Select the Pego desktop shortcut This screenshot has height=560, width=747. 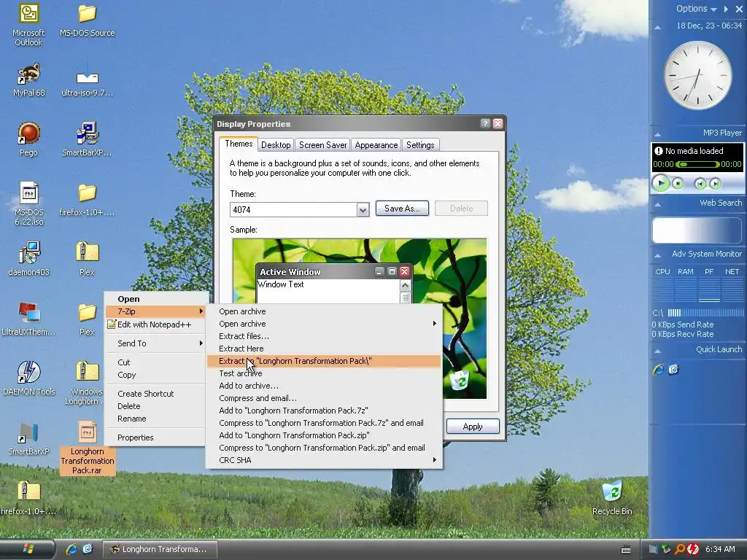coord(28,133)
